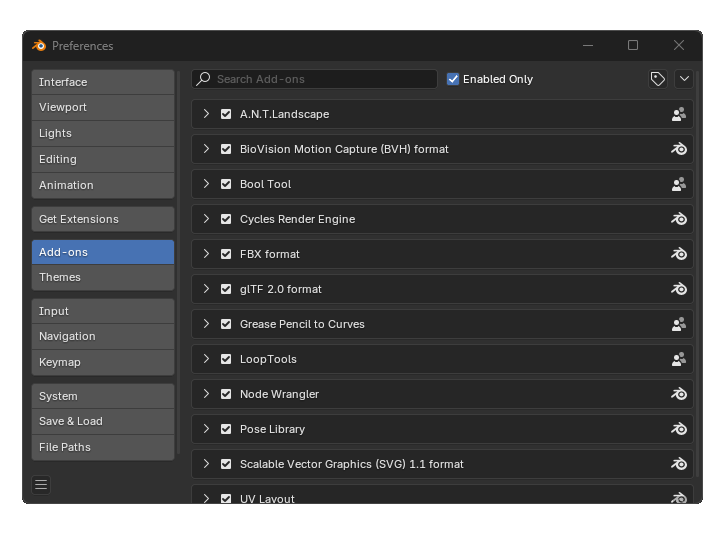Switch to the Input preferences section
Viewport: 728px width, 546px height.
[x=103, y=311]
